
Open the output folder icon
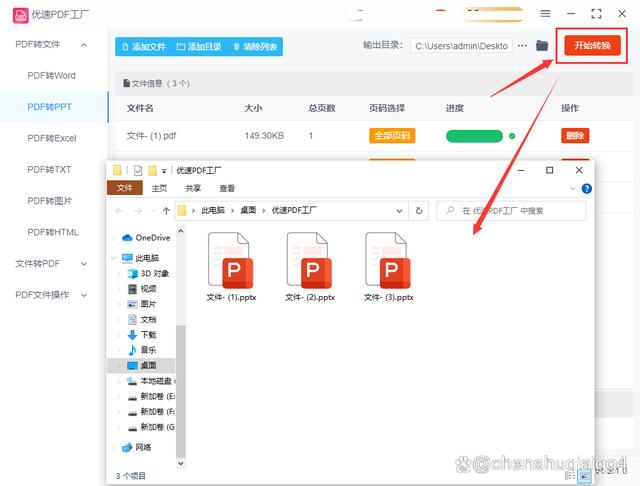542,46
